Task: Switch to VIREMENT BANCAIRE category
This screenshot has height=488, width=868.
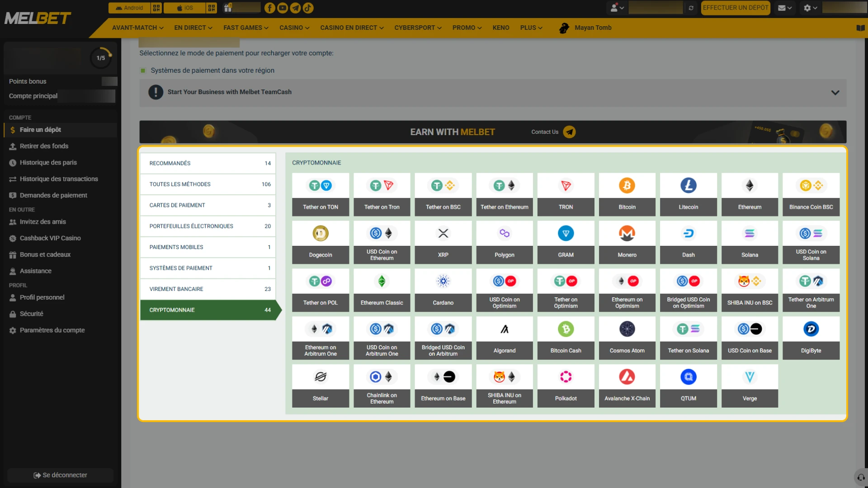Action: click(x=208, y=289)
